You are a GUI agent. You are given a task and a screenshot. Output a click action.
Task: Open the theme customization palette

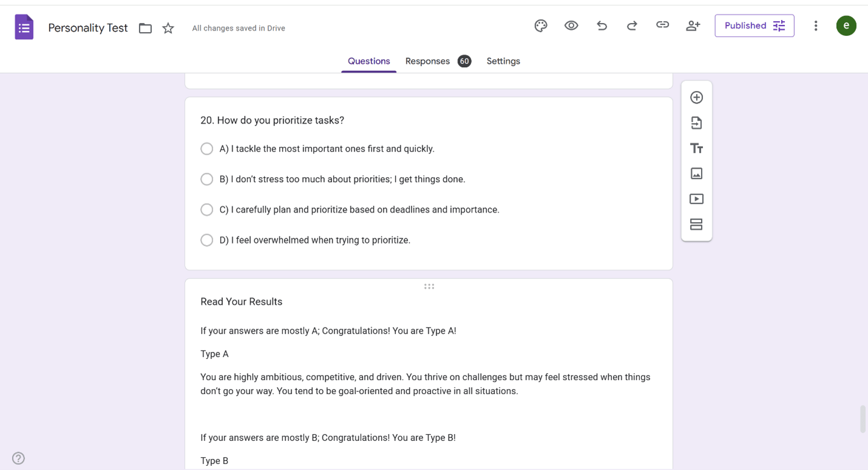click(541, 25)
